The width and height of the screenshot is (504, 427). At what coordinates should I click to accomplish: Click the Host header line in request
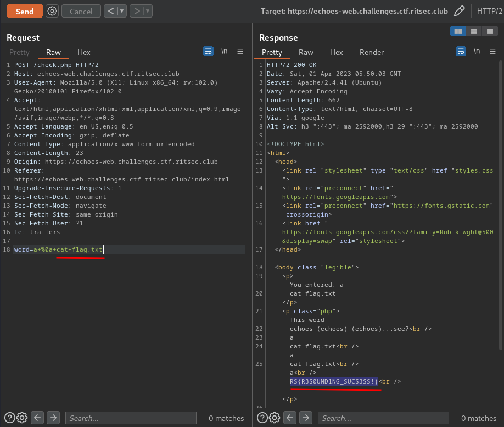[x=97, y=74]
